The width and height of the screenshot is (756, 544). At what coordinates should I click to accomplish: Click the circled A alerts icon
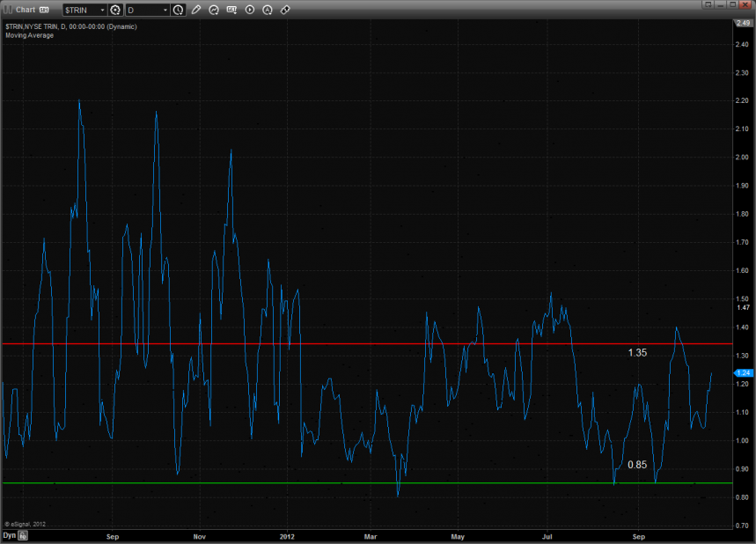coord(268,10)
